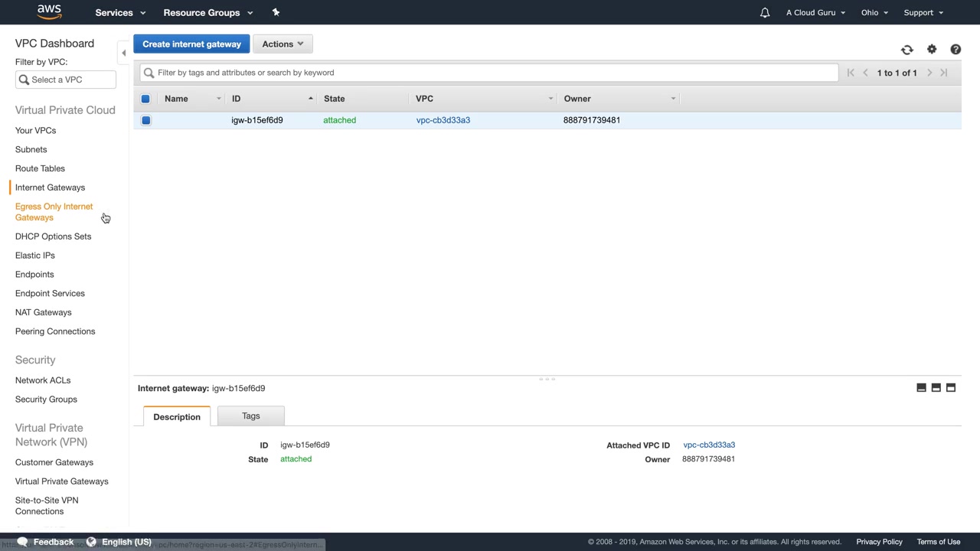Navigate to Subnets
The image size is (980, 551).
(x=31, y=149)
